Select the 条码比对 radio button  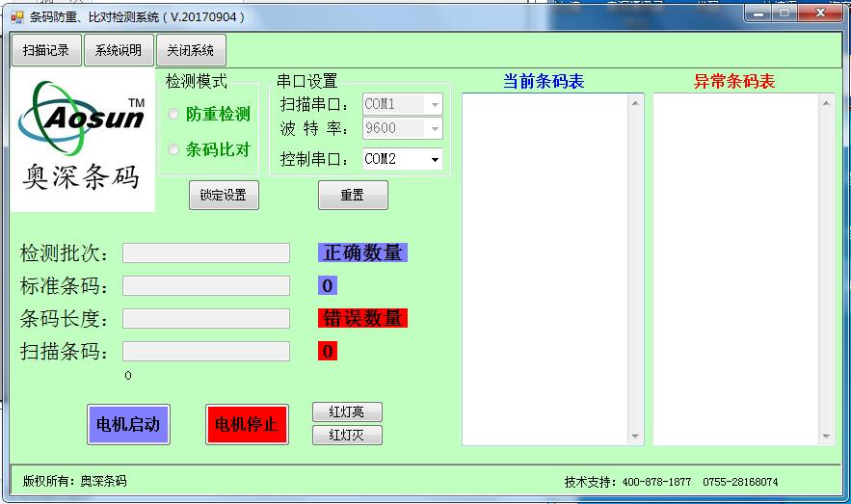coord(173,149)
